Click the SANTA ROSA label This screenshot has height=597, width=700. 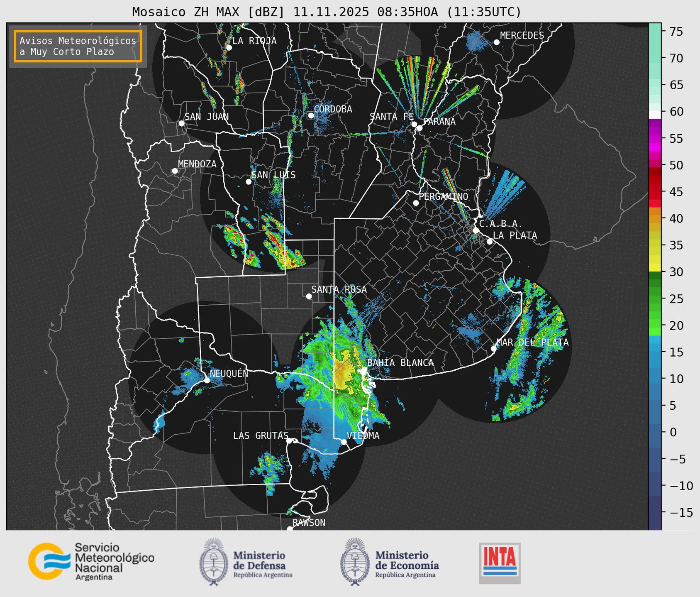(x=339, y=289)
